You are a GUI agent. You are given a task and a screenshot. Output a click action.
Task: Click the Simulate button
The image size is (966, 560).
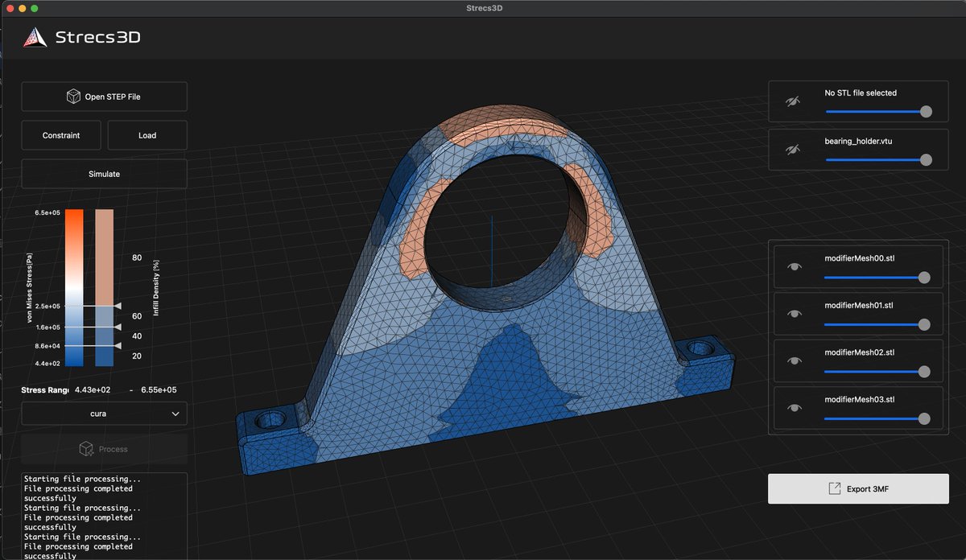click(104, 174)
